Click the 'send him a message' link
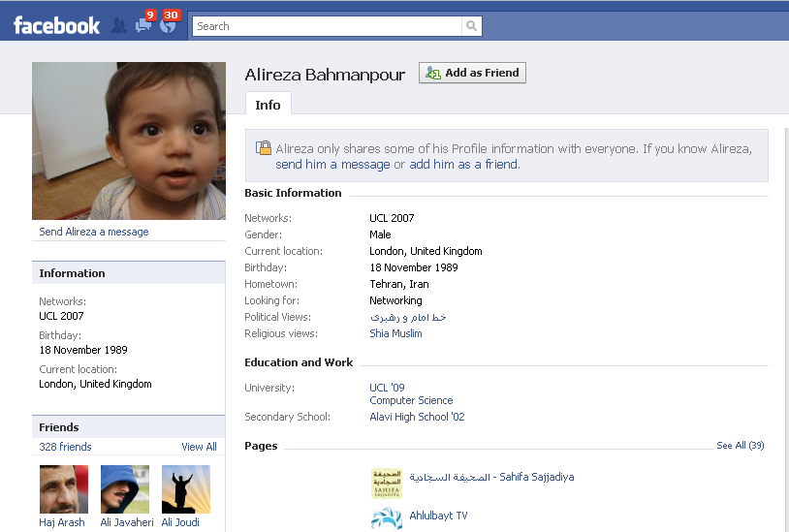789x532 pixels. click(332, 165)
